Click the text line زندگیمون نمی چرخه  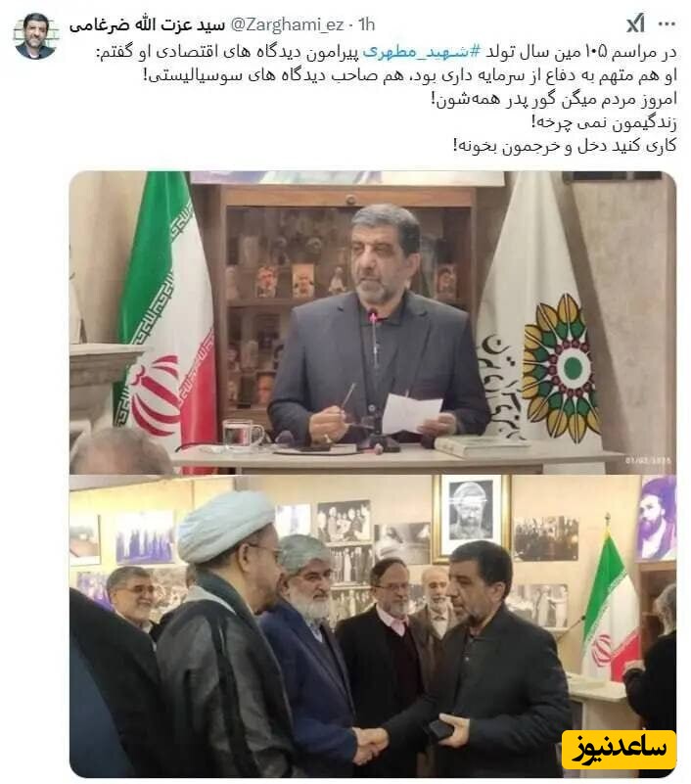coord(604,122)
